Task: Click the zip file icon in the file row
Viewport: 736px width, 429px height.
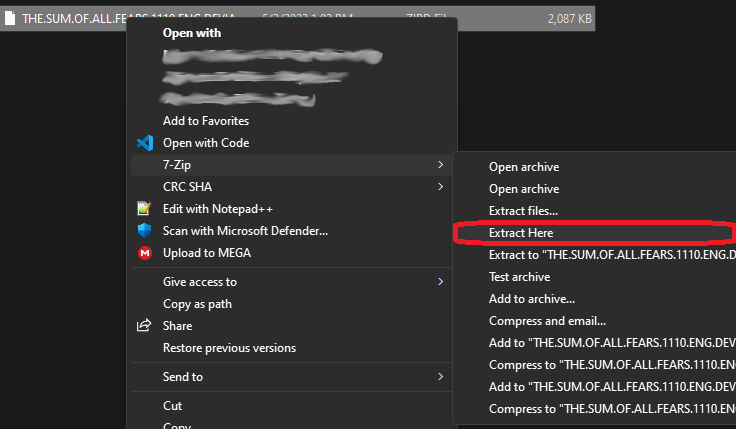Action: [9, 19]
